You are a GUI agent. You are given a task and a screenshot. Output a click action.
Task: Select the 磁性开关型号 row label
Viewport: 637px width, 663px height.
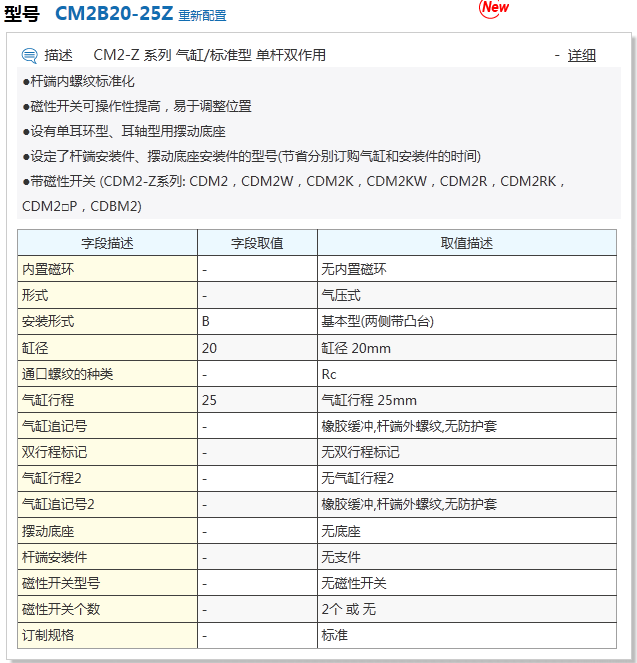point(61,583)
